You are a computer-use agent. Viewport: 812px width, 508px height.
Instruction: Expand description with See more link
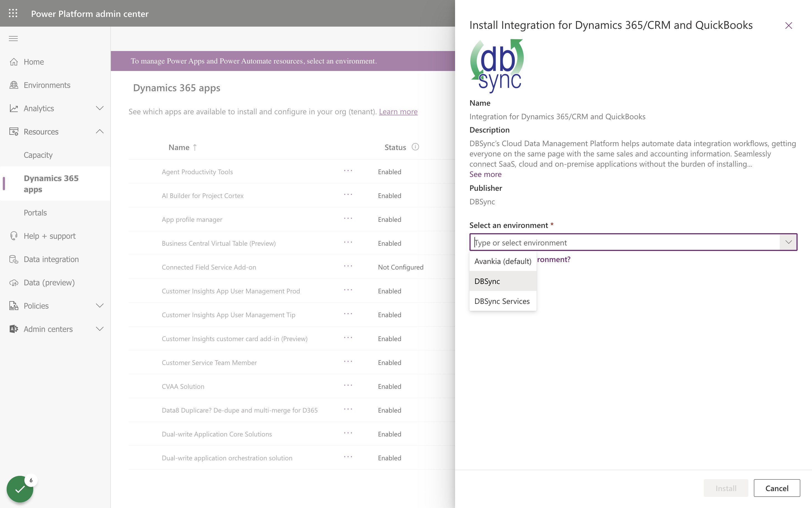point(485,174)
